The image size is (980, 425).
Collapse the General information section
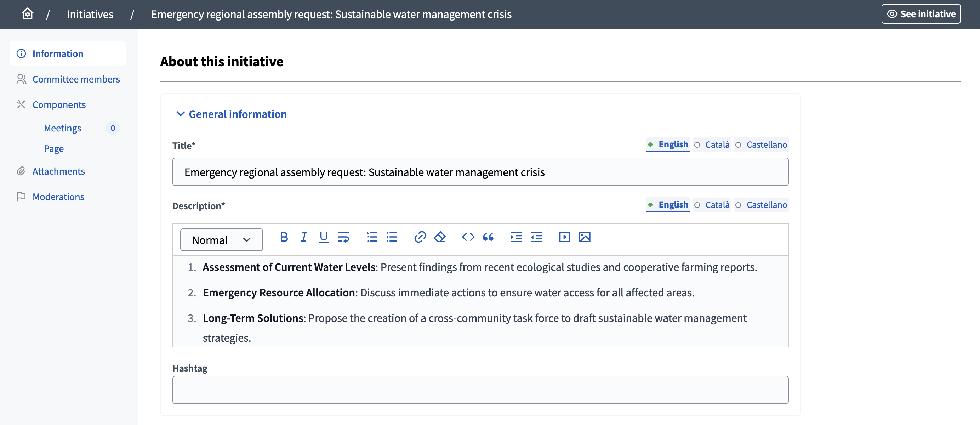click(x=238, y=114)
